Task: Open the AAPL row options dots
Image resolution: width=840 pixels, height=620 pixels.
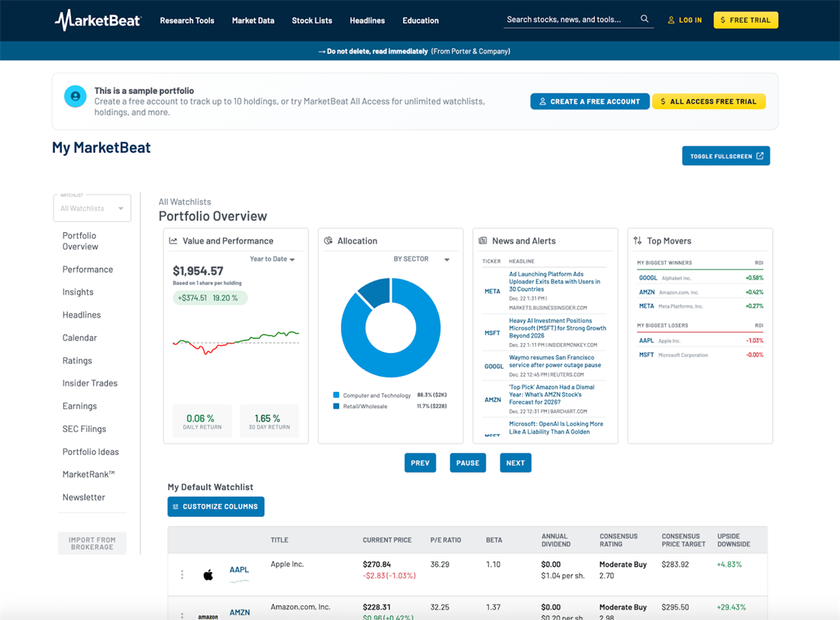Action: pyautogui.click(x=183, y=574)
